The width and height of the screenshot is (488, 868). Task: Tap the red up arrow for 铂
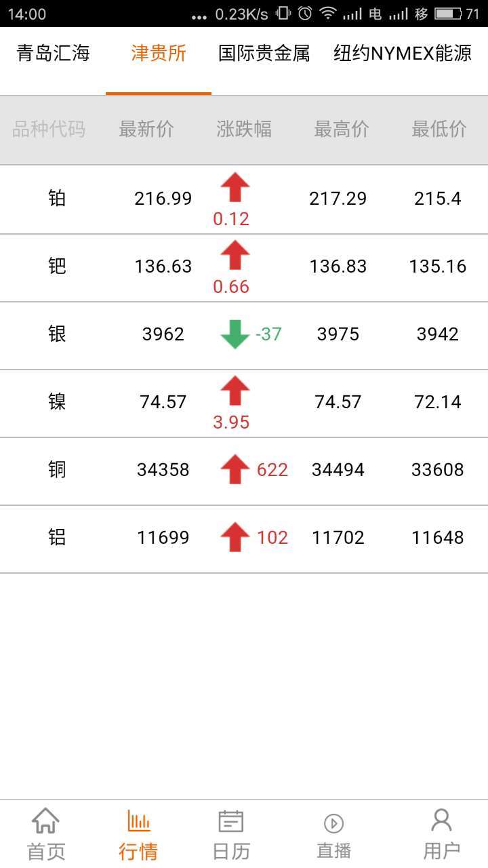point(235,188)
